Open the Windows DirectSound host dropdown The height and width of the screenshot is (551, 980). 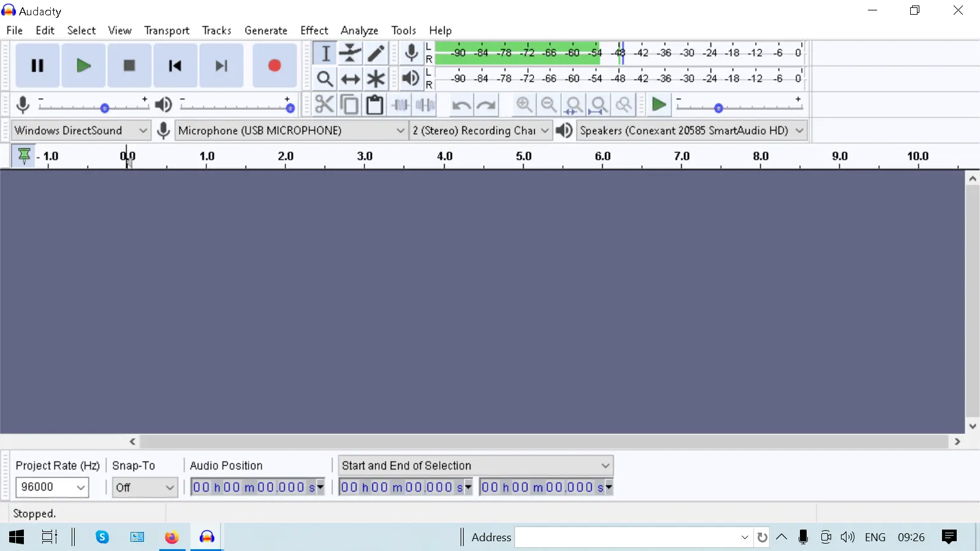tap(81, 130)
